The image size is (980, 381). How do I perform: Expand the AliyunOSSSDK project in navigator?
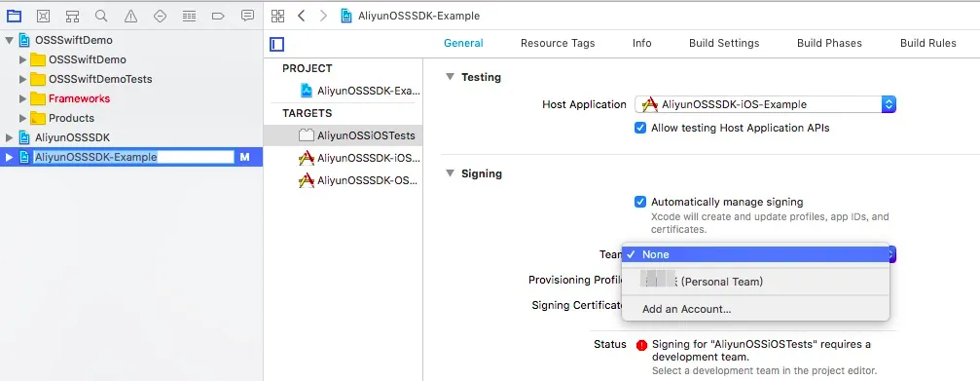pos(9,137)
